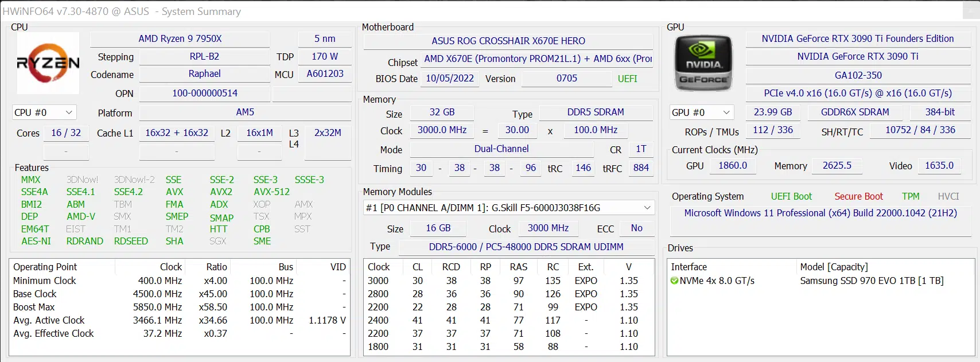Screen dimensions: 980x362
Task: Click the AM5 platform field
Action: click(x=245, y=112)
